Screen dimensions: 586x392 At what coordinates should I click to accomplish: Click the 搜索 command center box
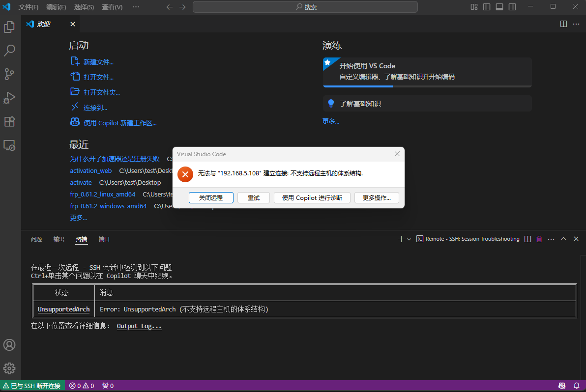pos(305,7)
